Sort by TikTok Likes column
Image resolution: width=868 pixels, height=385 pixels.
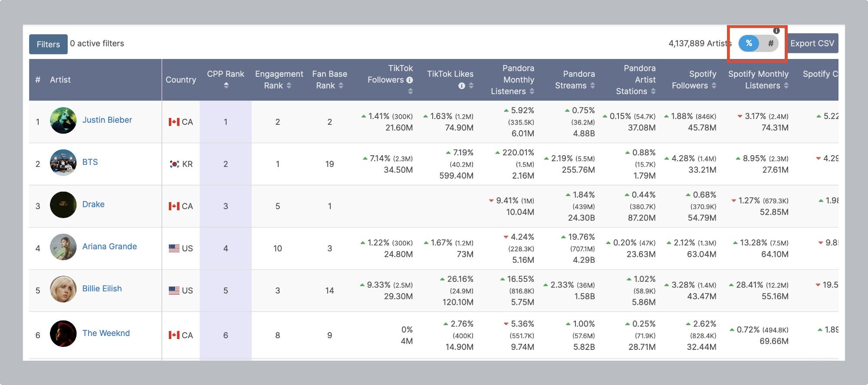click(x=471, y=86)
